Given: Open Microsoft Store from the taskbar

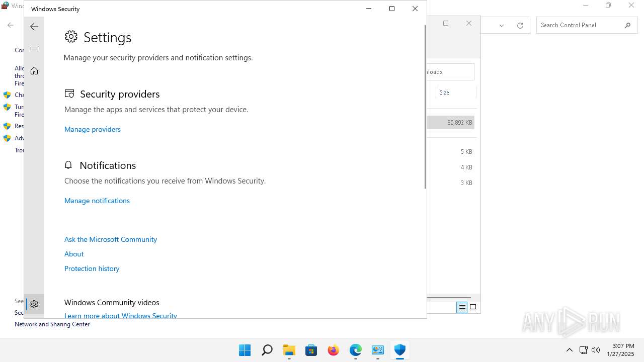Looking at the screenshot, I should coord(311,350).
